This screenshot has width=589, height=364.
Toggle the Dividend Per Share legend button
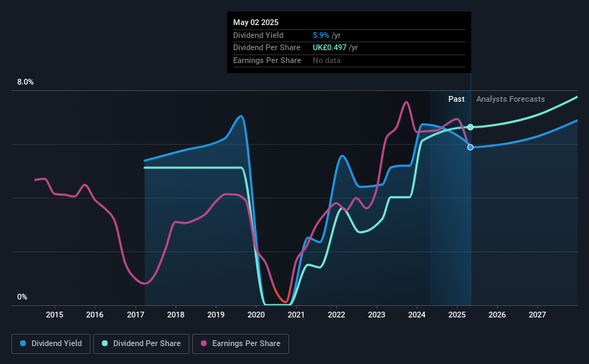[141, 344]
